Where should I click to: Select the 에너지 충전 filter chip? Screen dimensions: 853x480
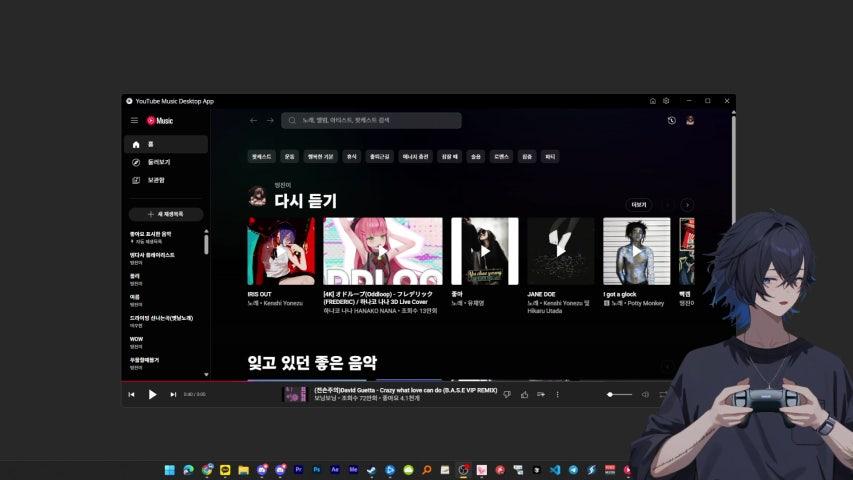(x=416, y=157)
